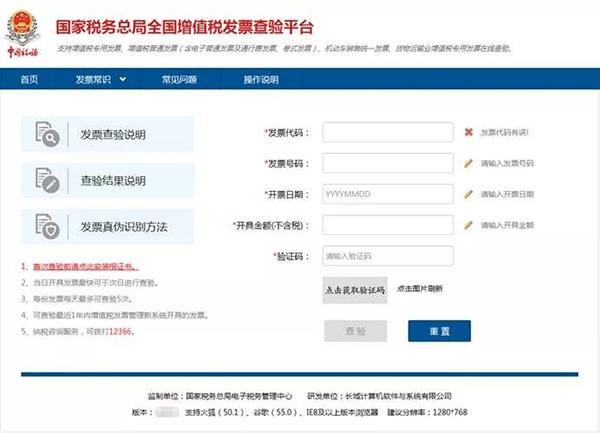This screenshot has height=433, width=600.
Task: Open the 首页 menu item
Action: [29, 79]
